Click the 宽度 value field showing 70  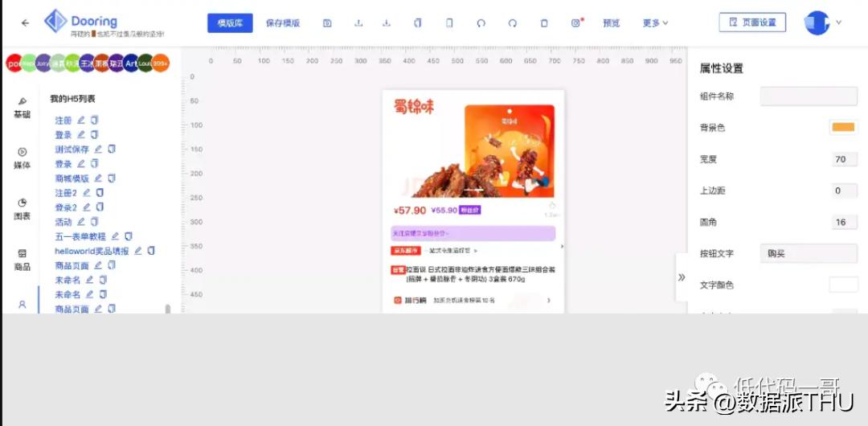point(845,159)
